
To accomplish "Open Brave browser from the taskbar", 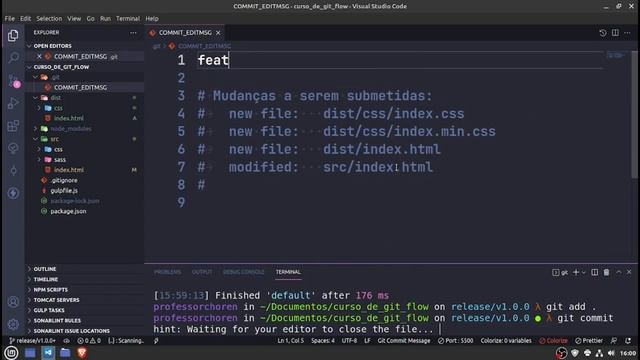I will point(82,353).
